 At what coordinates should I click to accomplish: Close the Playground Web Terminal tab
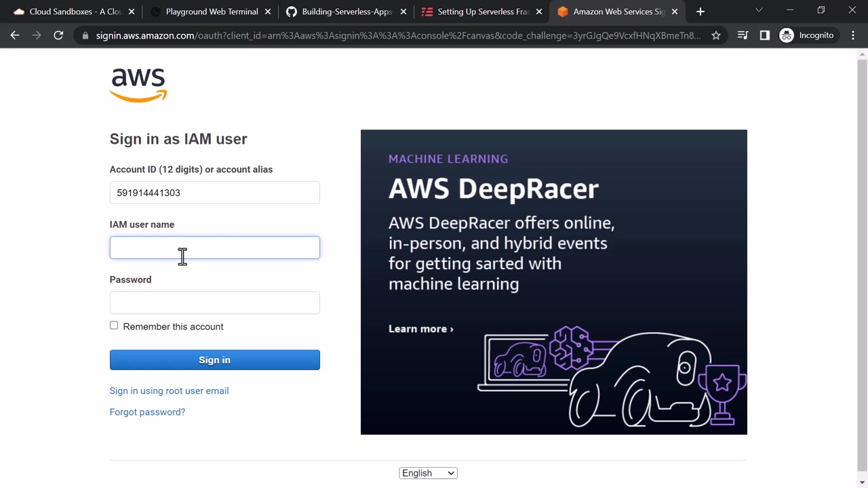coord(268,12)
